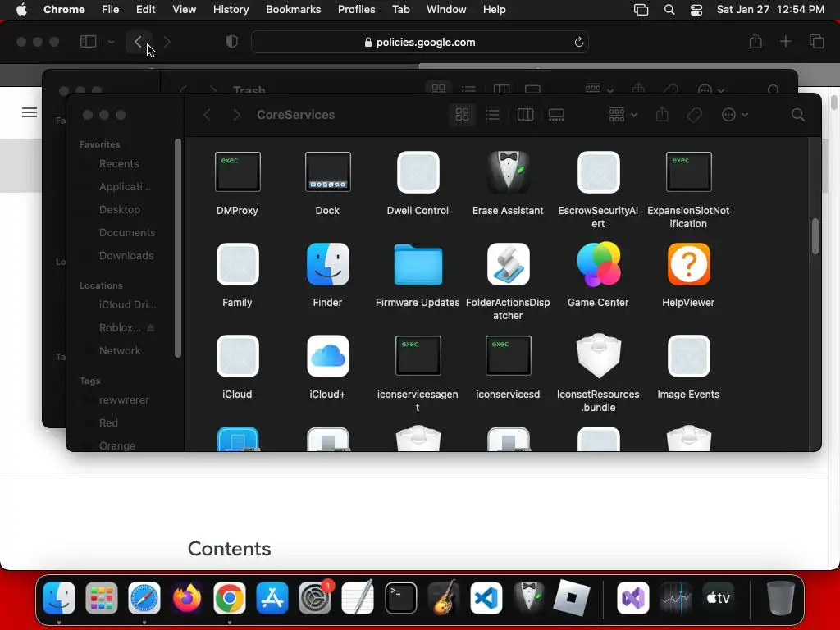
Task: Open the DMProxy exec file
Action: click(x=237, y=172)
